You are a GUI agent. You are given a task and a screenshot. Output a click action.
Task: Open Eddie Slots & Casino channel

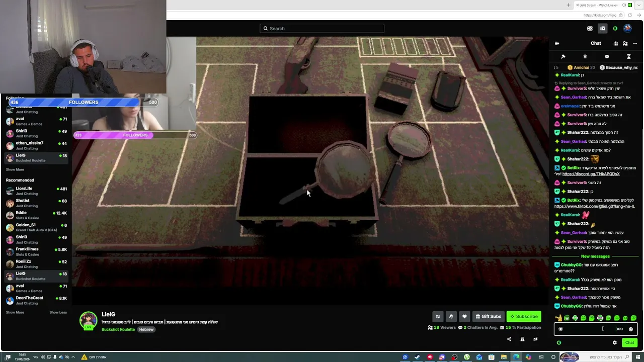click(36, 215)
